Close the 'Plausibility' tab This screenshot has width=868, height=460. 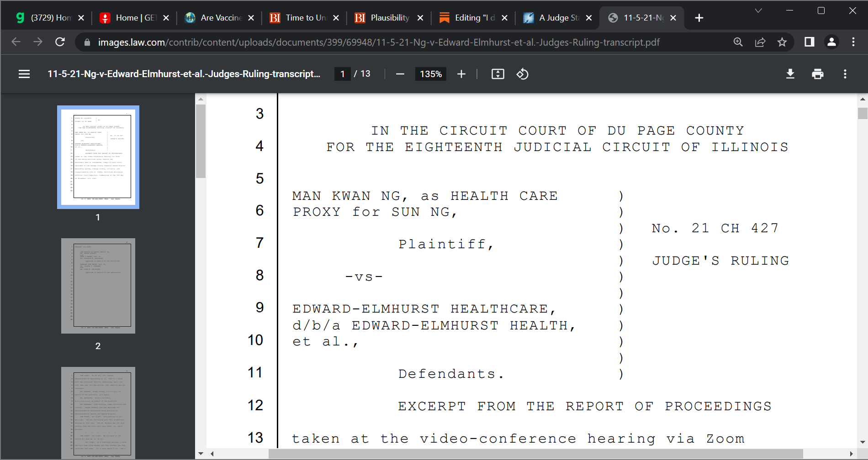click(421, 18)
